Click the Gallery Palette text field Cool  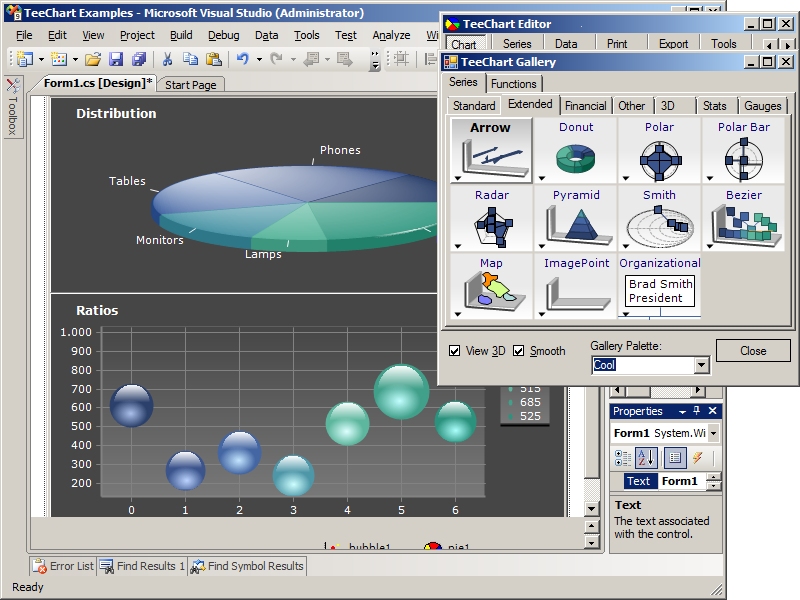pos(643,365)
